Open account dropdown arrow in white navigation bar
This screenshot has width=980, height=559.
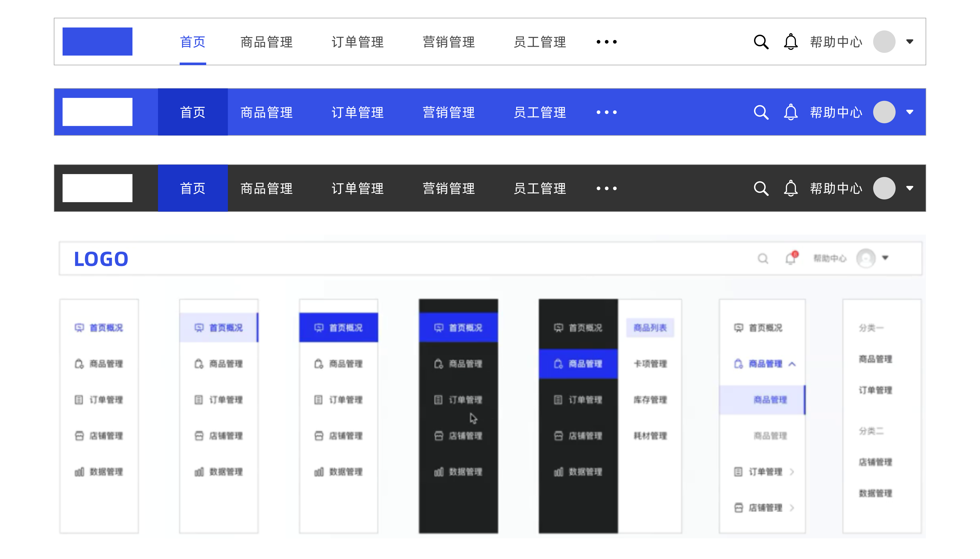pos(909,42)
